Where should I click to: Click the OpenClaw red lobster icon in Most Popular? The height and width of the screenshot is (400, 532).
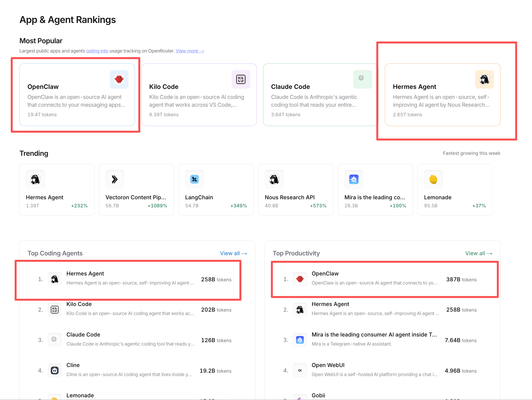click(x=119, y=79)
